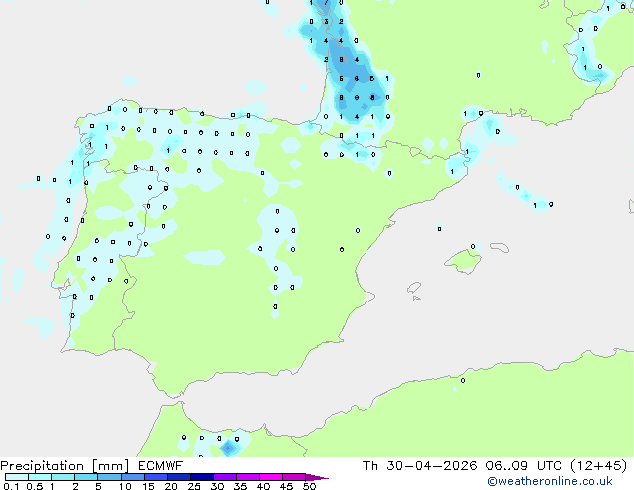Choose the 20–25 mm dark blue swatch
Viewport: 634px width, 490px height.
(x=178, y=477)
